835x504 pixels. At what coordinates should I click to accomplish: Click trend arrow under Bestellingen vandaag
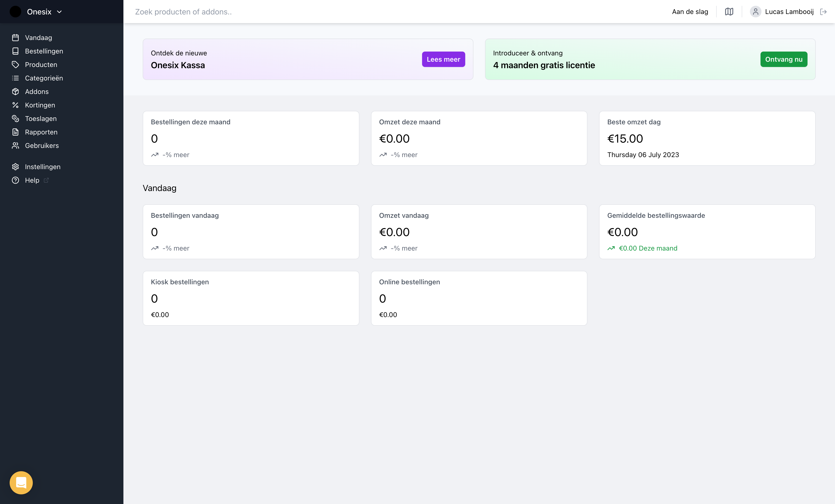tap(155, 248)
